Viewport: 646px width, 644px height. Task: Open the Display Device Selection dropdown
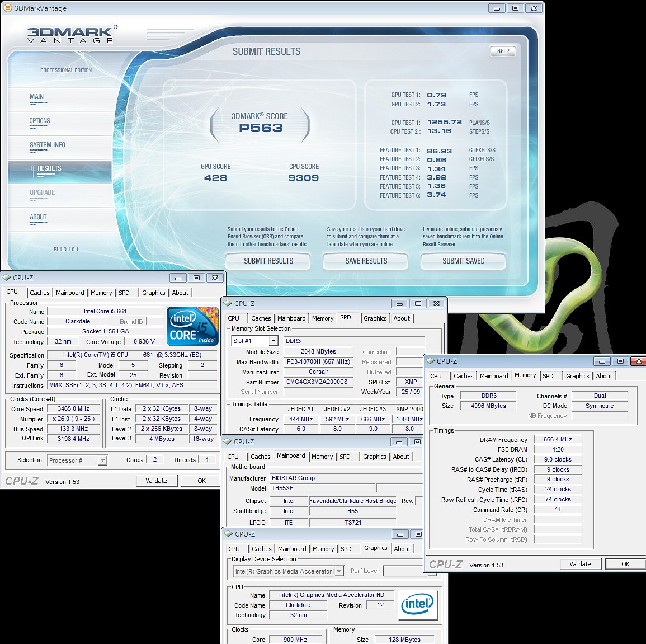pyautogui.click(x=339, y=571)
